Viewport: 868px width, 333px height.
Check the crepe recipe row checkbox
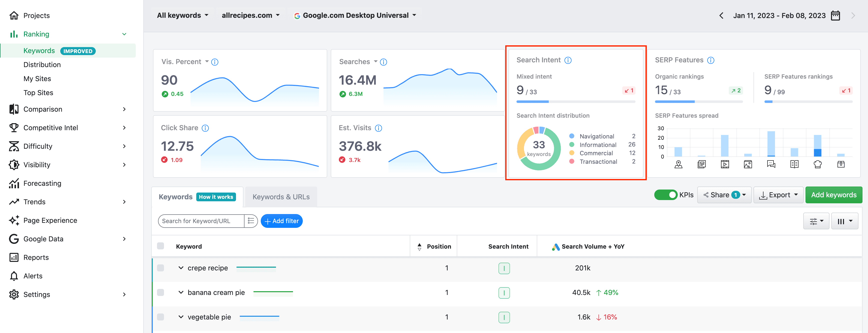pos(160,268)
